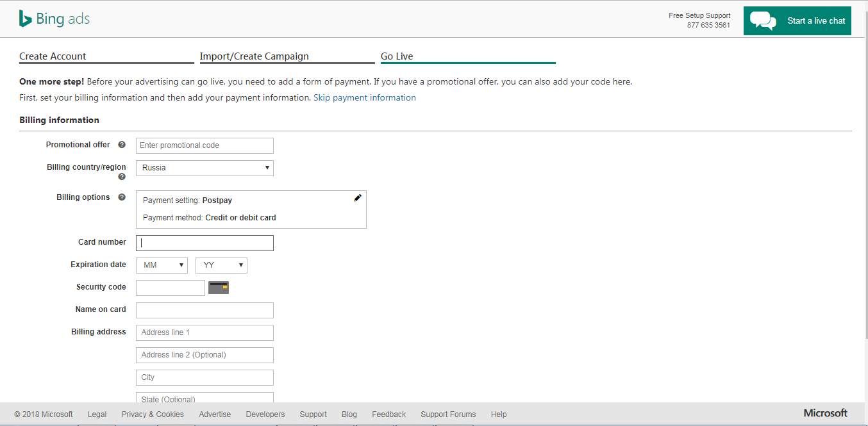Viewport: 868px width, 426px height.
Task: Switch to the Import/Create Campaign step
Action: (254, 56)
